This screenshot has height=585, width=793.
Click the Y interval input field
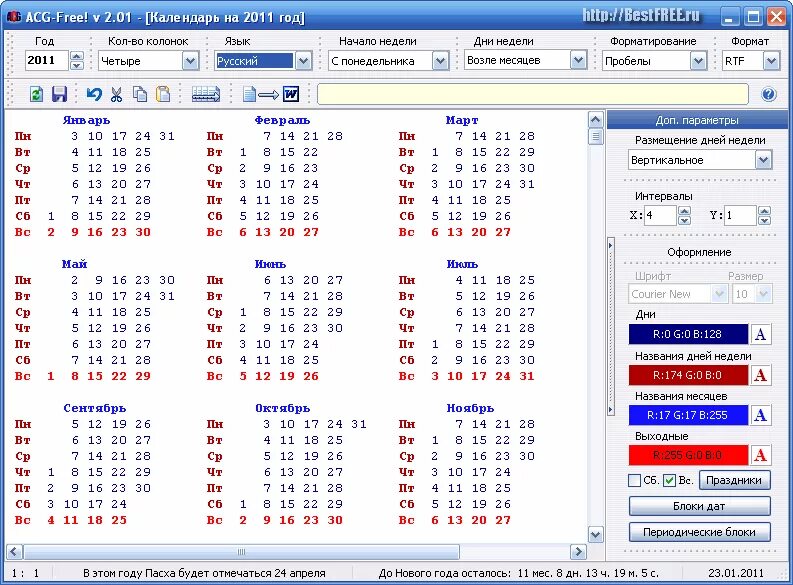[741, 215]
